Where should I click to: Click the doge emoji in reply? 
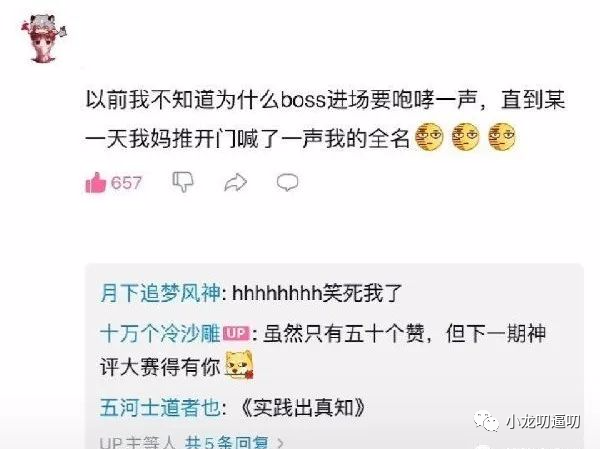[239, 365]
